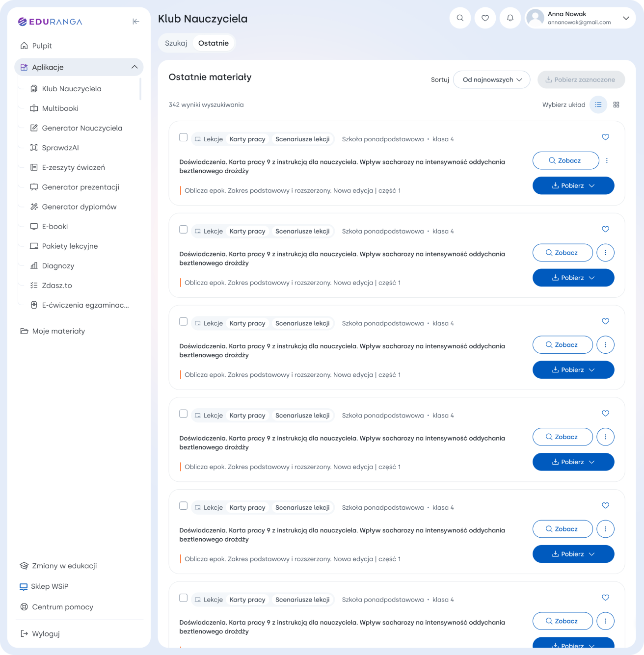644x655 pixels.
Task: Open SprawdzAI in the sidebar
Action: pos(54,148)
